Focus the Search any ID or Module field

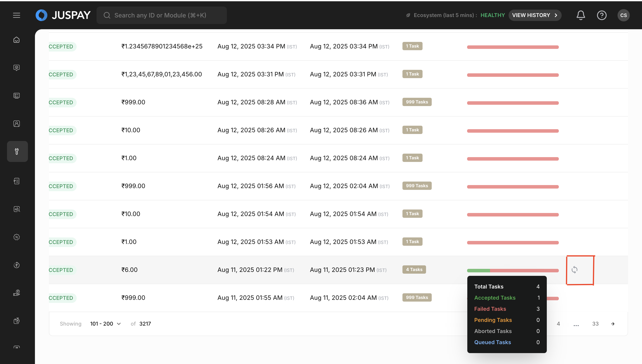(x=162, y=15)
